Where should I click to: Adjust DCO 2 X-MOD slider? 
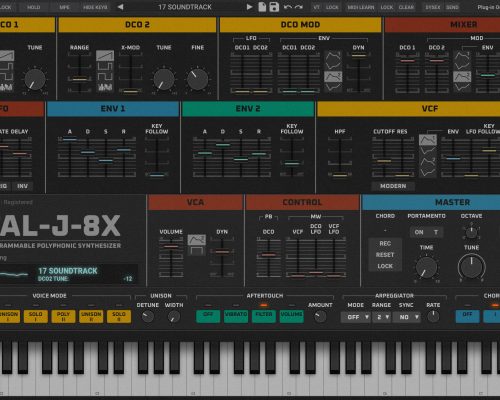click(131, 91)
